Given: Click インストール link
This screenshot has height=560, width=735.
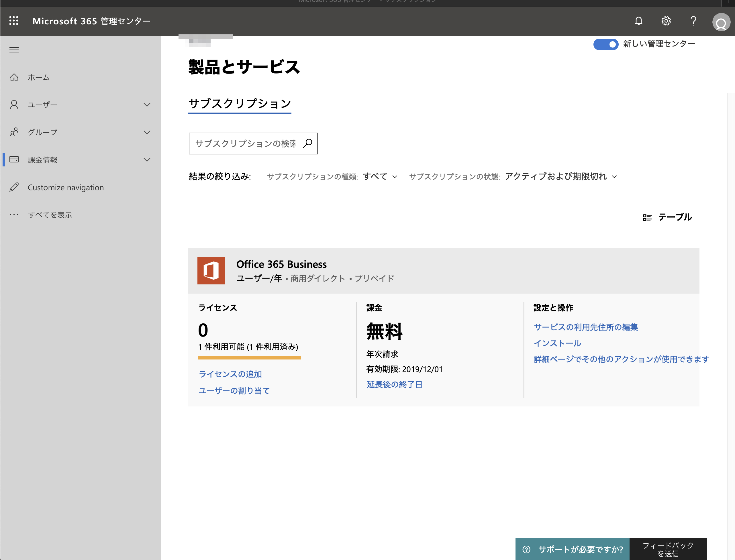Looking at the screenshot, I should 557,343.
